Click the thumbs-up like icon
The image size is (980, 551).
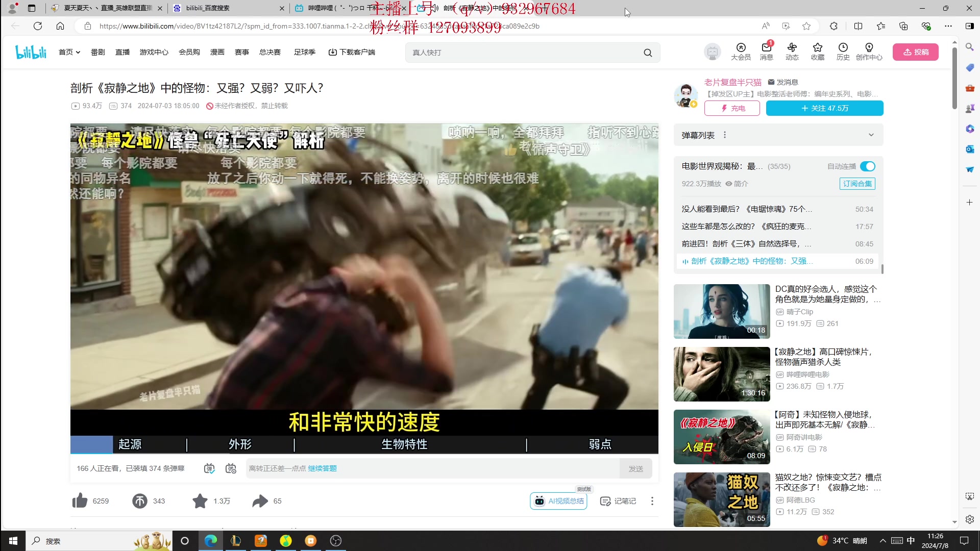80,501
